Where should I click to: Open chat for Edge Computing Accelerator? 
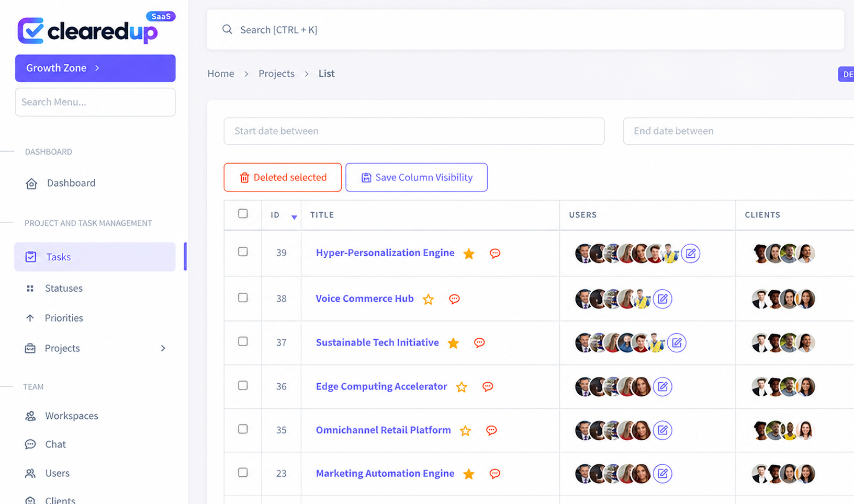(488, 387)
